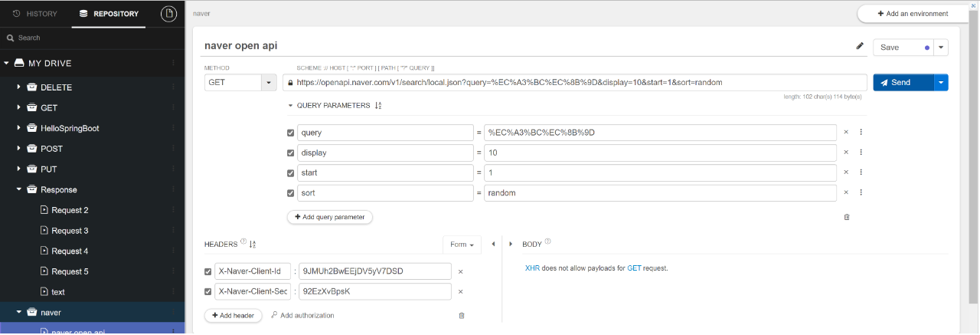Open the Save button dropdown arrow
980x335 pixels.
pyautogui.click(x=941, y=48)
